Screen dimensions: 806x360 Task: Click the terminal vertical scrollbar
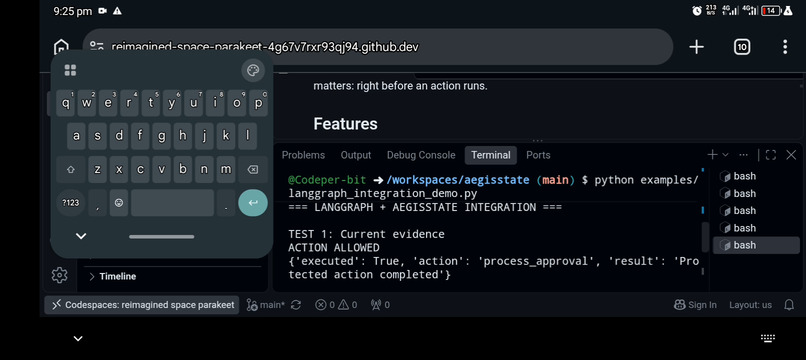[705, 237]
